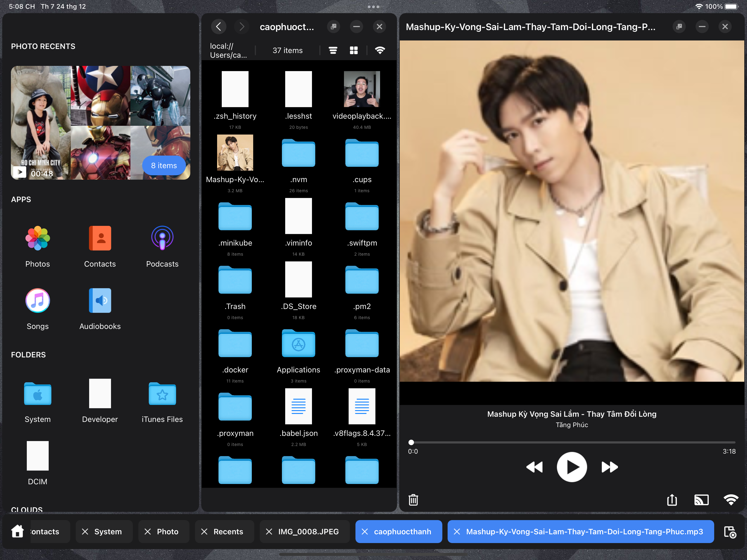This screenshot has width=747, height=560.
Task: Click the album artwork in player
Action: tap(572, 211)
